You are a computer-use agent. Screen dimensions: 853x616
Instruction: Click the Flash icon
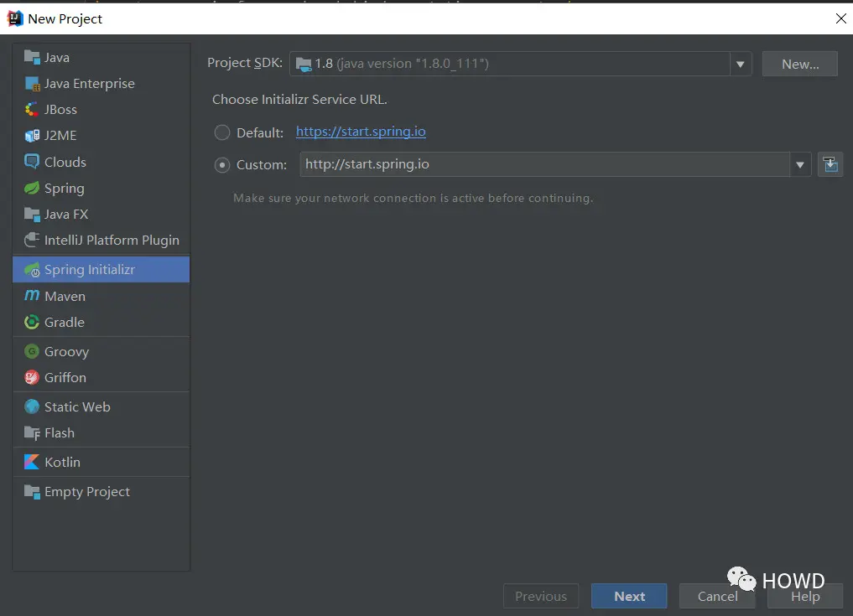coord(32,432)
